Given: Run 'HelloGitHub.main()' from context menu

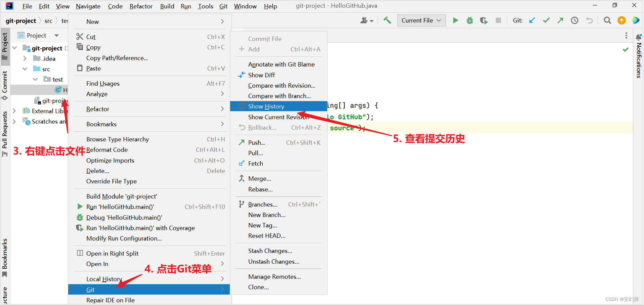Looking at the screenshot, I should point(150,207).
